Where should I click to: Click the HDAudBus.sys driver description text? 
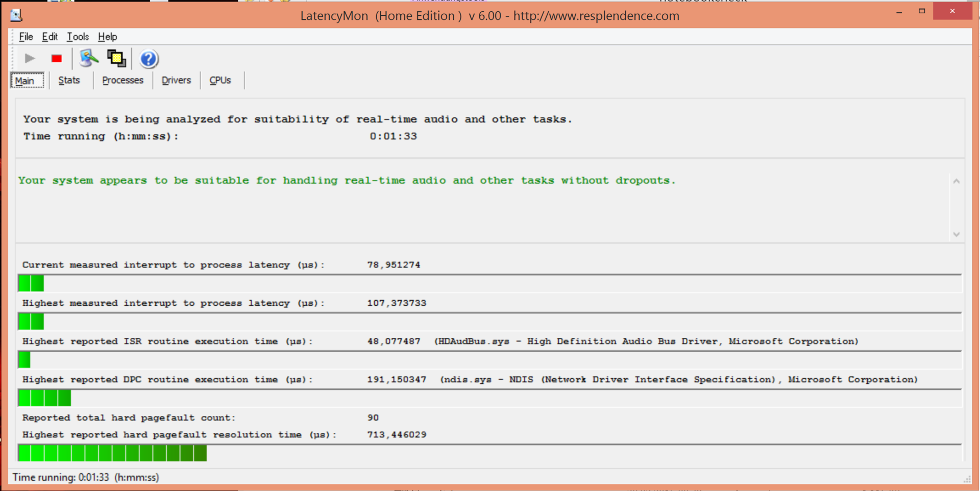pyautogui.click(x=646, y=341)
